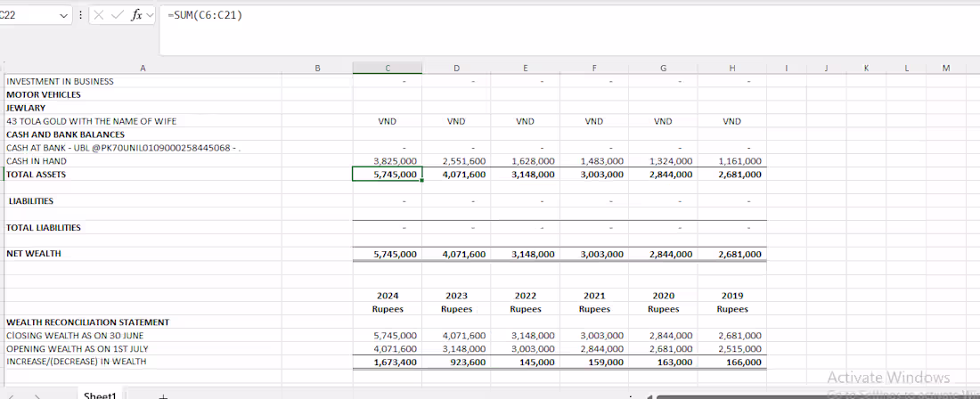Click INCREASE/(DECREASE) IN WEALTH cell
This screenshot has width=980, height=399.
(143, 362)
